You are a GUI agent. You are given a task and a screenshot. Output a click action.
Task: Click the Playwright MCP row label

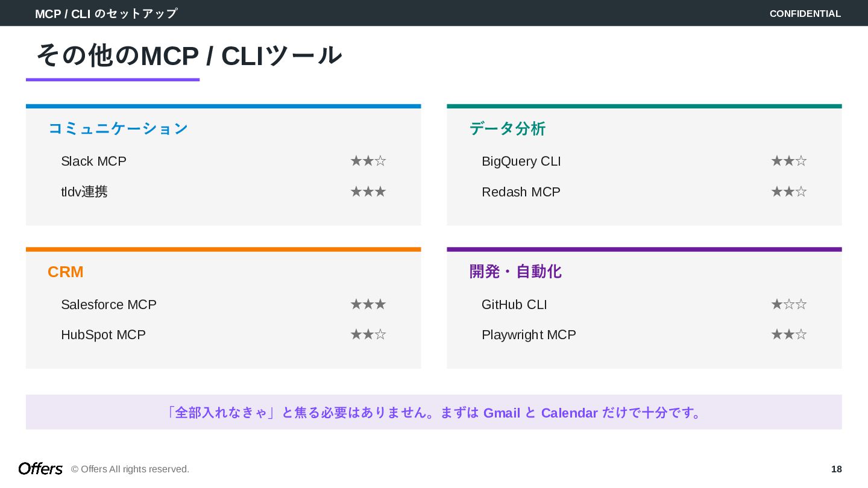tap(529, 334)
